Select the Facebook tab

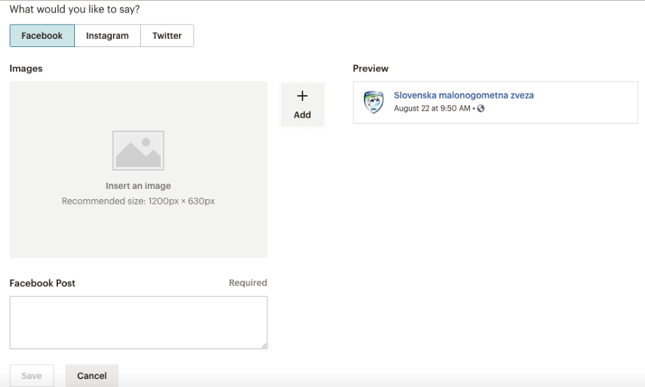42,35
